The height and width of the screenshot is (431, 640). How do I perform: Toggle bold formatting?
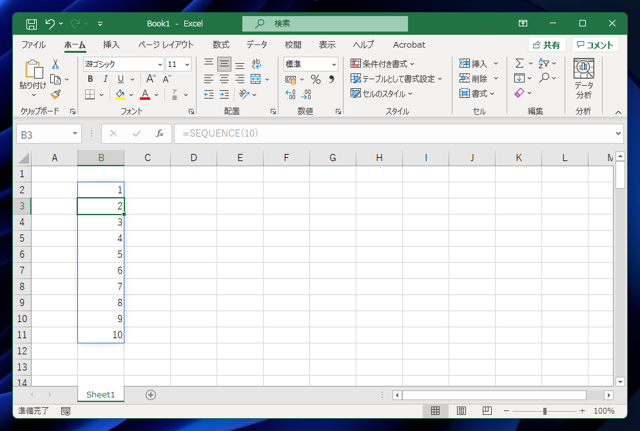(x=90, y=79)
